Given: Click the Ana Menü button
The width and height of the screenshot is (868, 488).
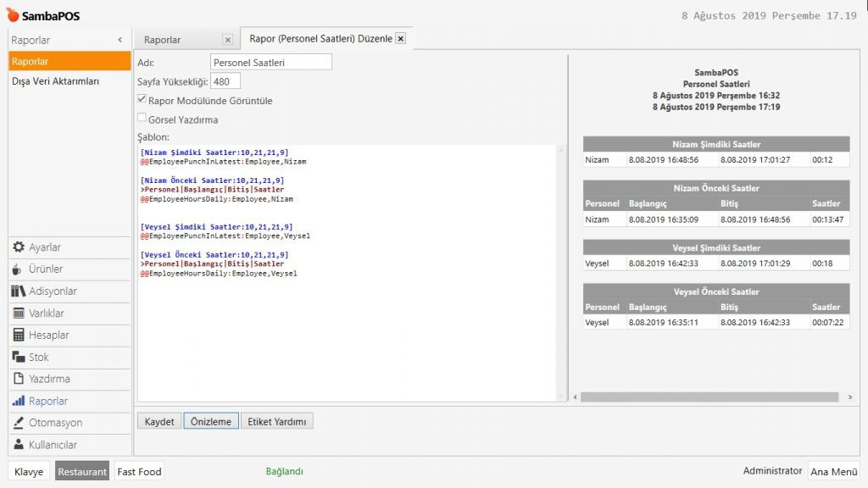Looking at the screenshot, I should (x=834, y=472).
